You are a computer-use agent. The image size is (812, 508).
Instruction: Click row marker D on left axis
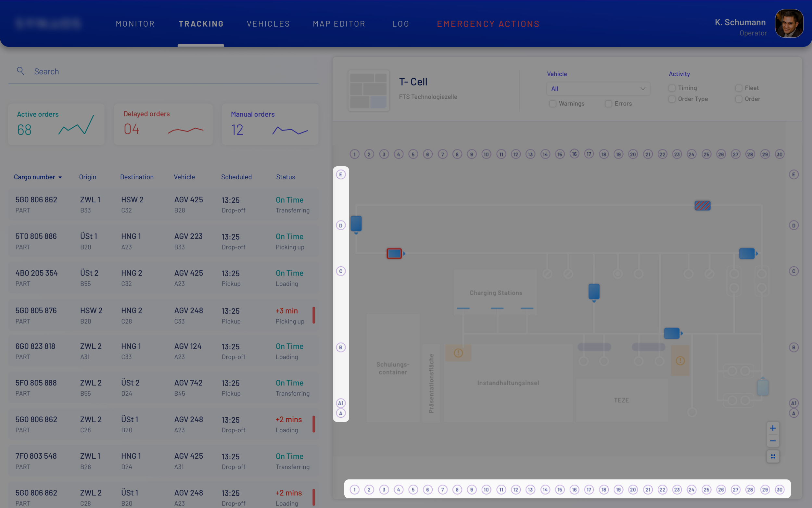[341, 225]
